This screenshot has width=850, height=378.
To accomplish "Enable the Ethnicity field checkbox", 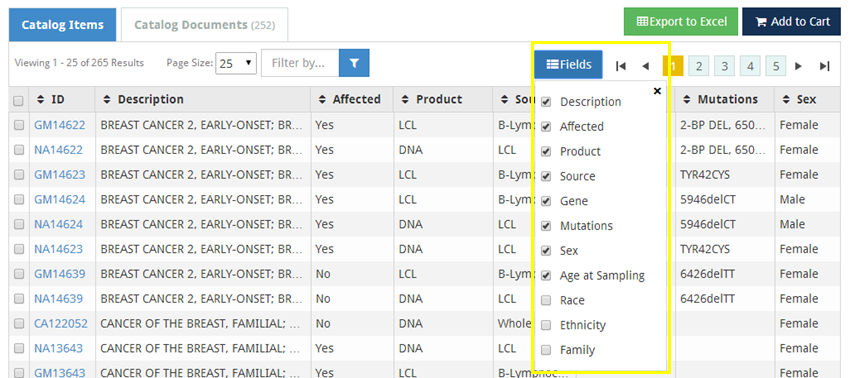I will point(546,325).
